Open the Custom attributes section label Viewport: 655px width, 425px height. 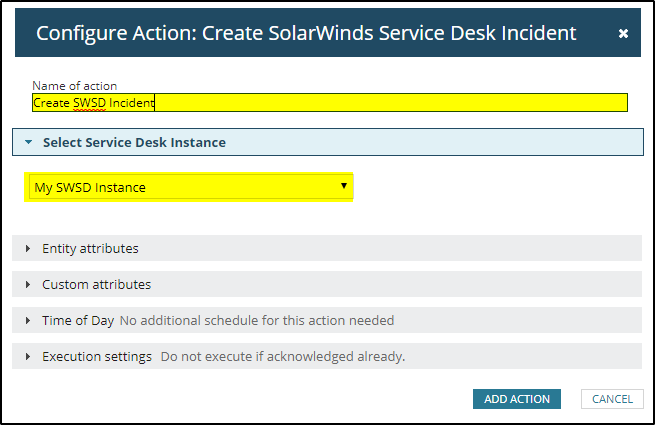pos(96,285)
